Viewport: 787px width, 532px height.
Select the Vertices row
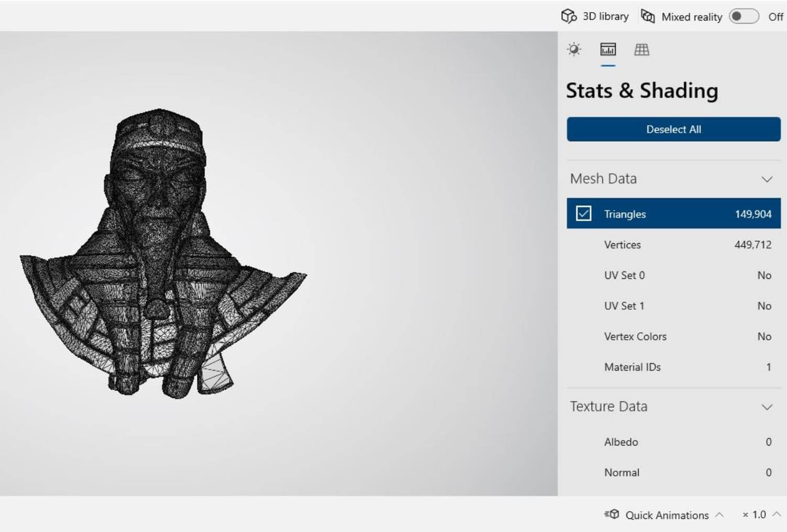click(x=673, y=245)
